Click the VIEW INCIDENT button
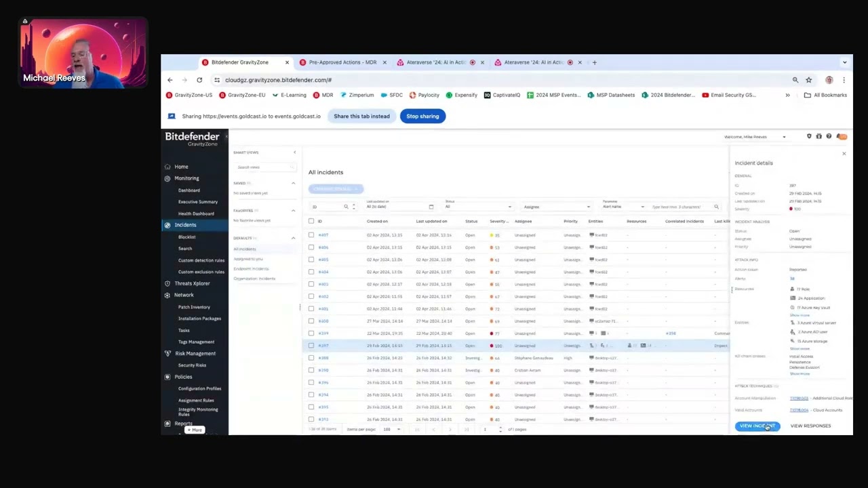The image size is (868, 488). pyautogui.click(x=757, y=426)
